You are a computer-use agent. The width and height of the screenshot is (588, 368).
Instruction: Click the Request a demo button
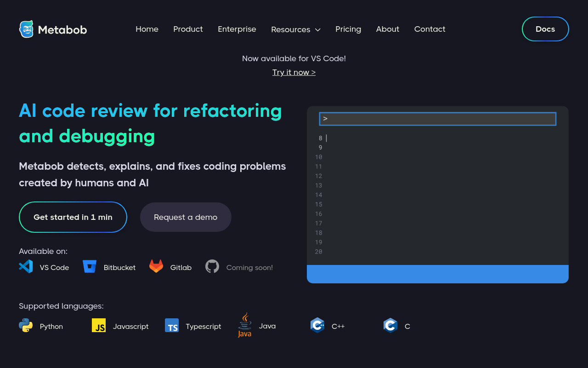click(x=186, y=217)
